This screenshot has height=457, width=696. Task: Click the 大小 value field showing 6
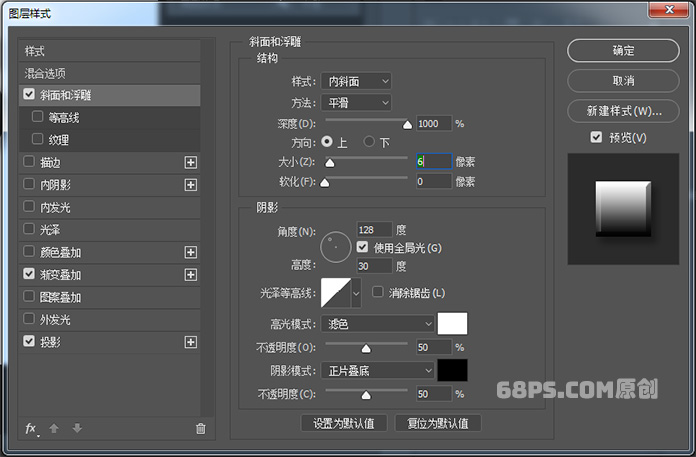[x=434, y=162]
